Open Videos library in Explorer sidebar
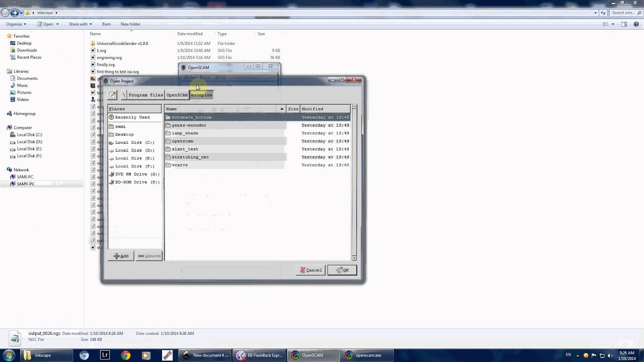 coord(23,100)
